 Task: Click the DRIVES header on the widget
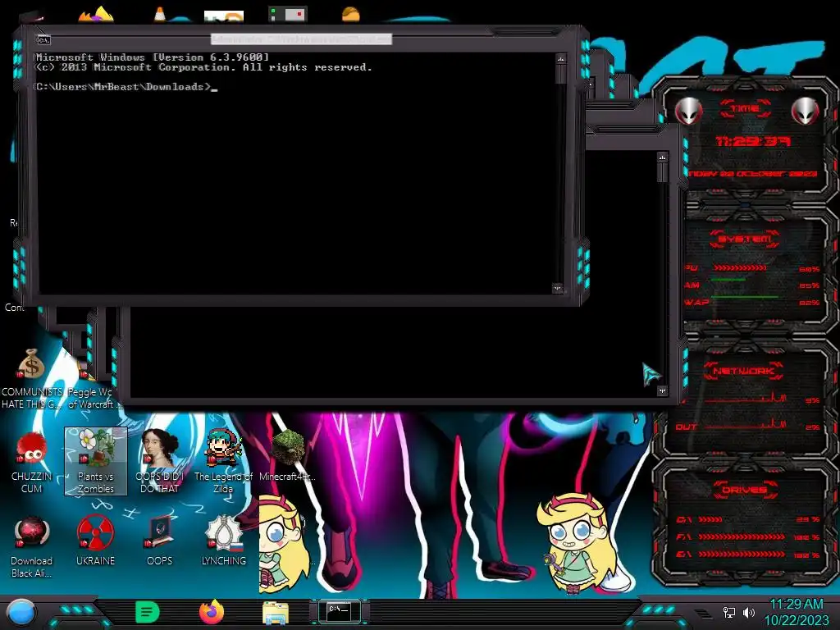(x=745, y=490)
